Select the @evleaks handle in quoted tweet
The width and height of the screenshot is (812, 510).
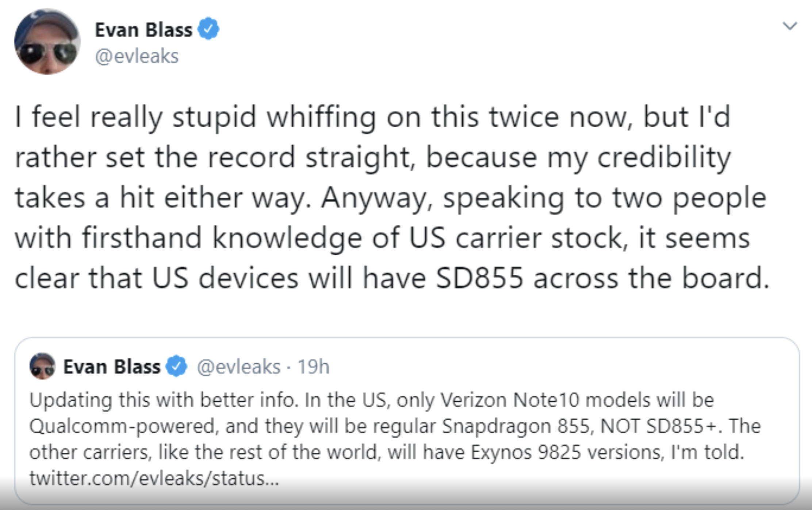(239, 367)
